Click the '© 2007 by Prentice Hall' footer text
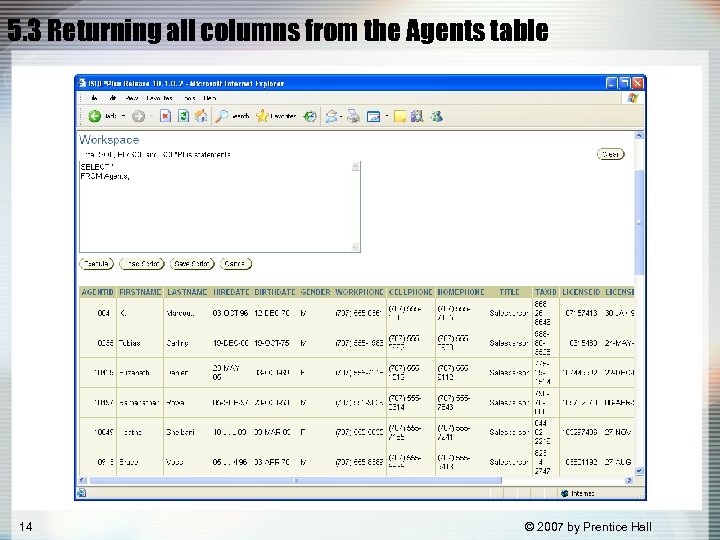Image resolution: width=720 pixels, height=540 pixels. click(x=588, y=526)
